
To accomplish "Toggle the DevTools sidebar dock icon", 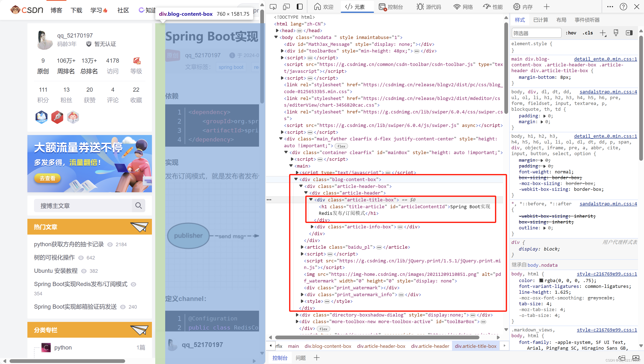I will [x=299, y=7].
